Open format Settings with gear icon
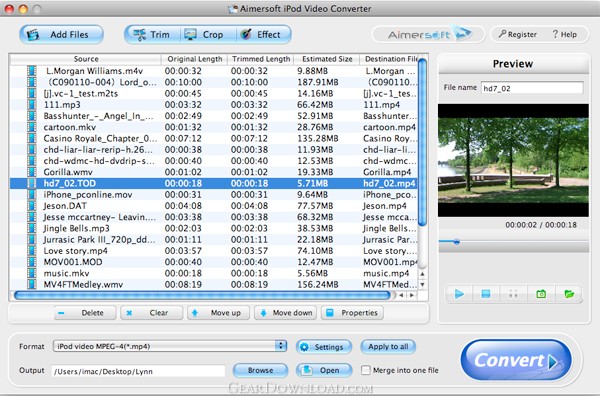 click(324, 347)
